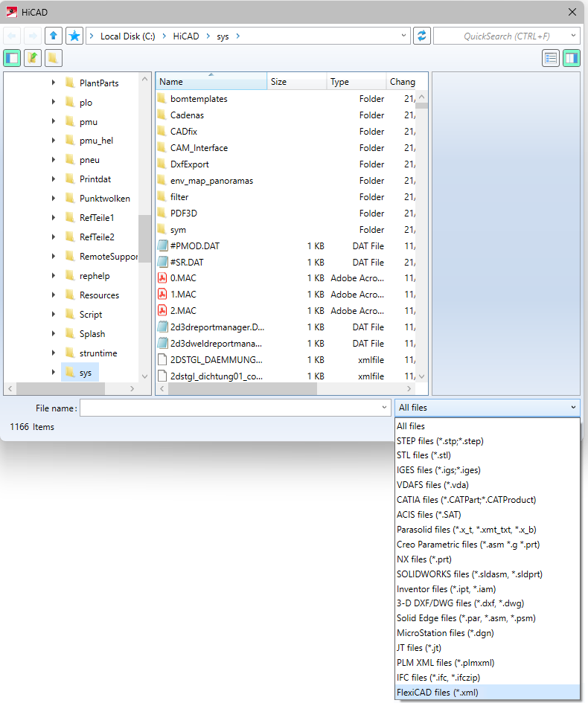Click the bomtemplates folder icon
This screenshot has width=588, height=703.
click(x=162, y=98)
